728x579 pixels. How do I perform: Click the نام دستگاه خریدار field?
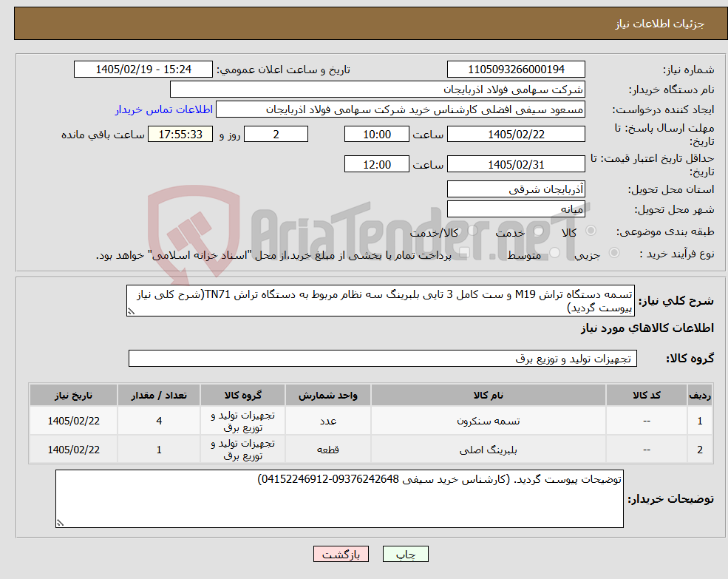(378, 89)
